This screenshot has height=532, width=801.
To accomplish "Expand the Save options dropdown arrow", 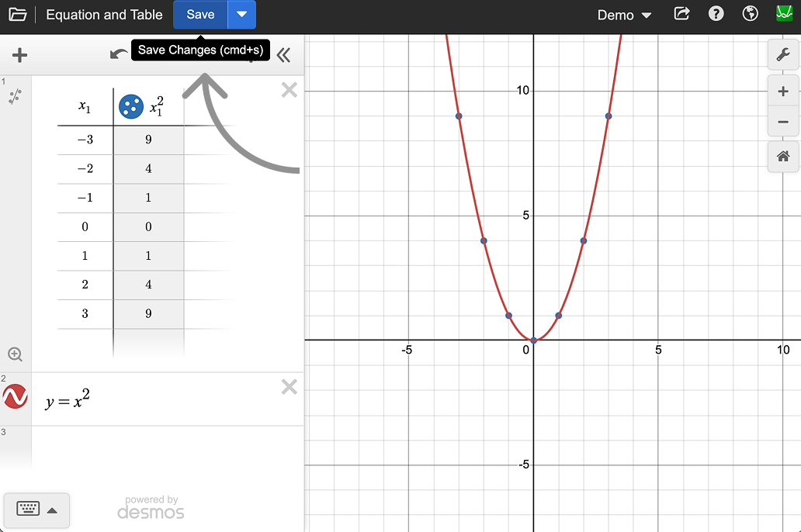I will pyautogui.click(x=241, y=15).
